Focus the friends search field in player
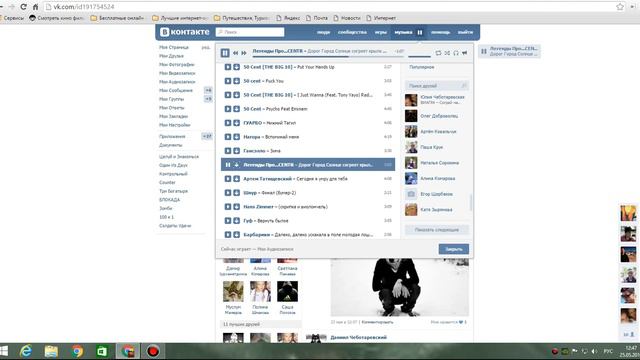Screen dimensions: 640x360 pyautogui.click(x=437, y=86)
